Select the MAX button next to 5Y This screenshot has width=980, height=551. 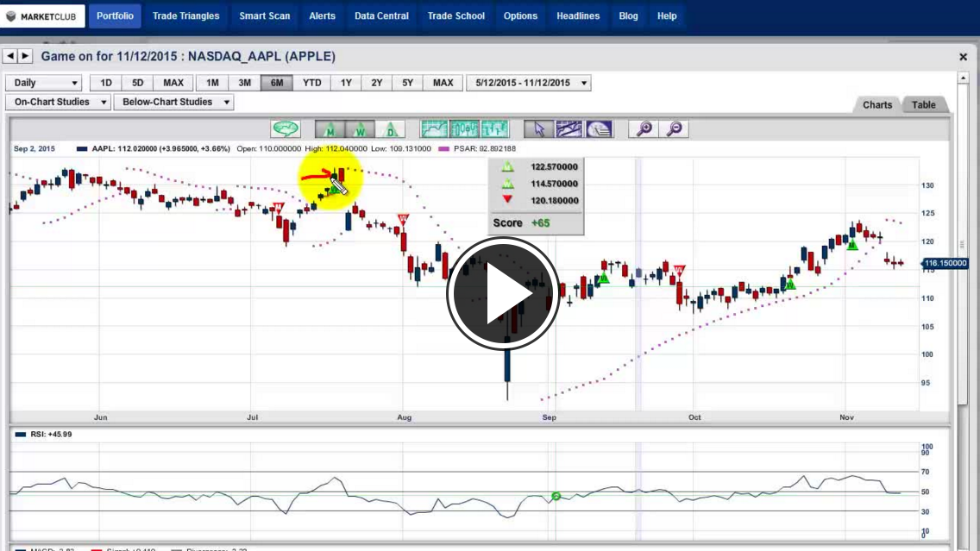[443, 83]
